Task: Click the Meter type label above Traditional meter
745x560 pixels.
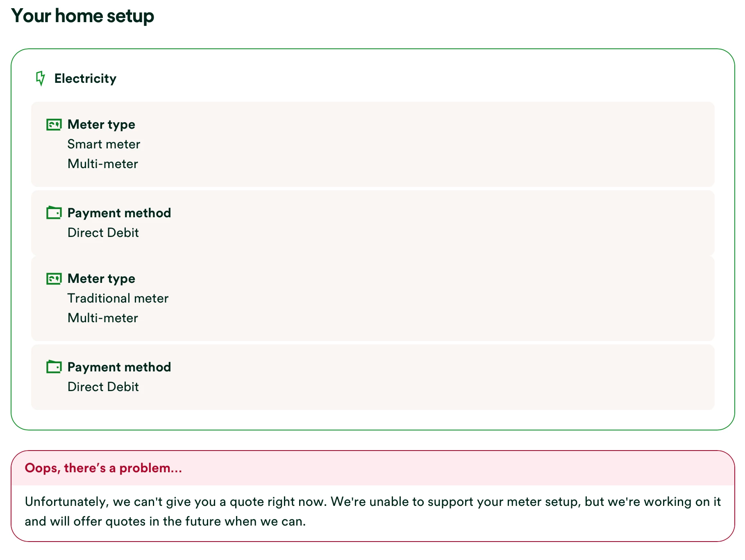Action: pos(101,279)
